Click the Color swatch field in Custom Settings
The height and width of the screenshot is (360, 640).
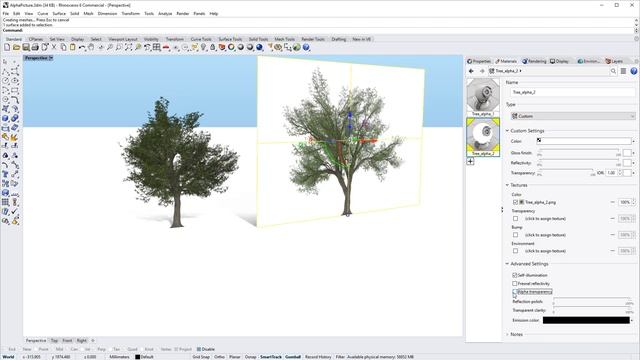click(584, 141)
